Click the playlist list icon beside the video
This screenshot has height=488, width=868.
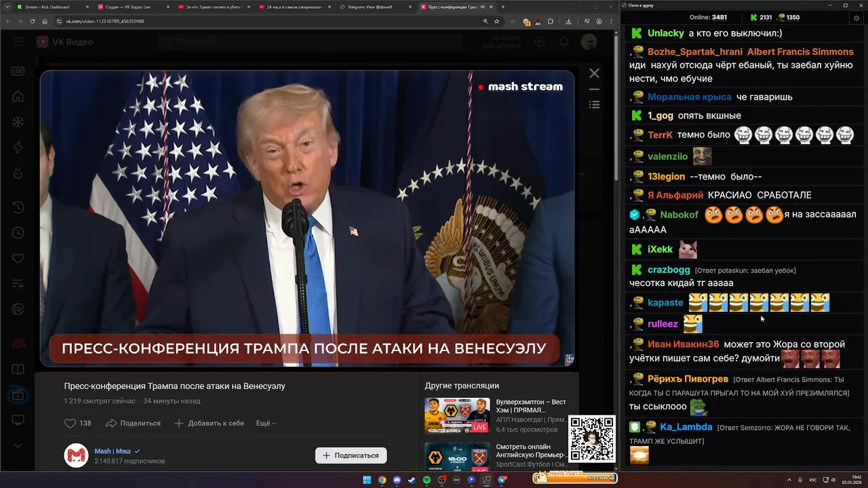(594, 104)
